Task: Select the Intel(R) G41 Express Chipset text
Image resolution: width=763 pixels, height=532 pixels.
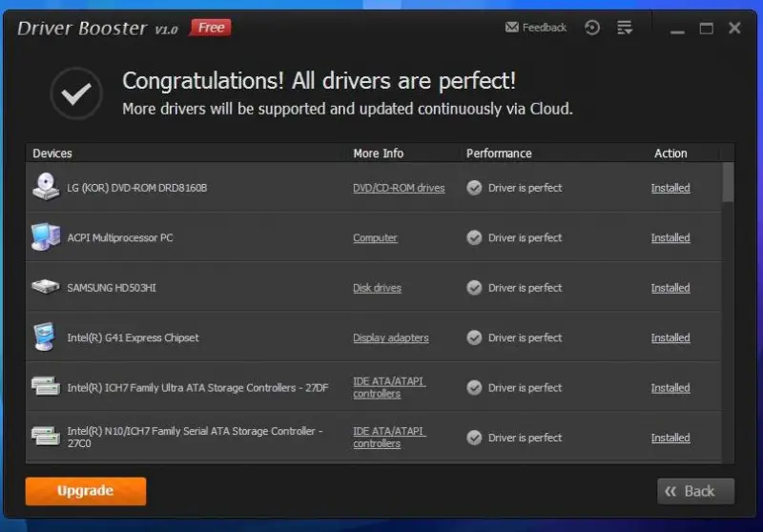Action: click(133, 338)
